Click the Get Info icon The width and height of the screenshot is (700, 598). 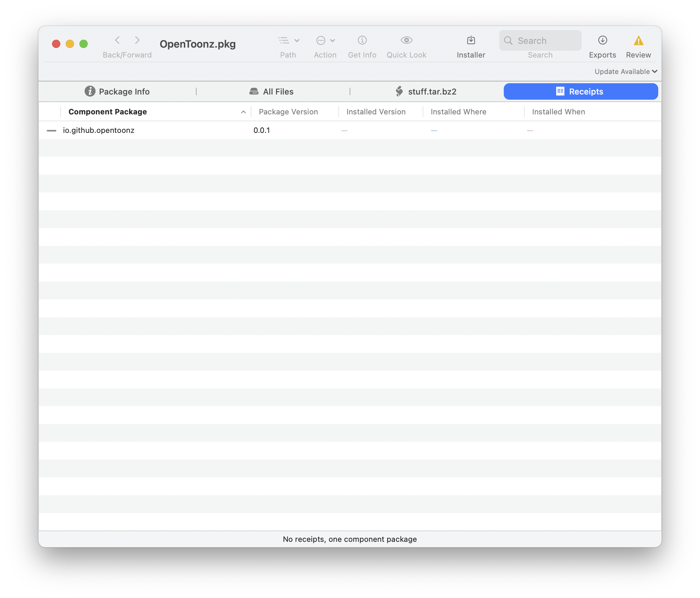tap(362, 40)
